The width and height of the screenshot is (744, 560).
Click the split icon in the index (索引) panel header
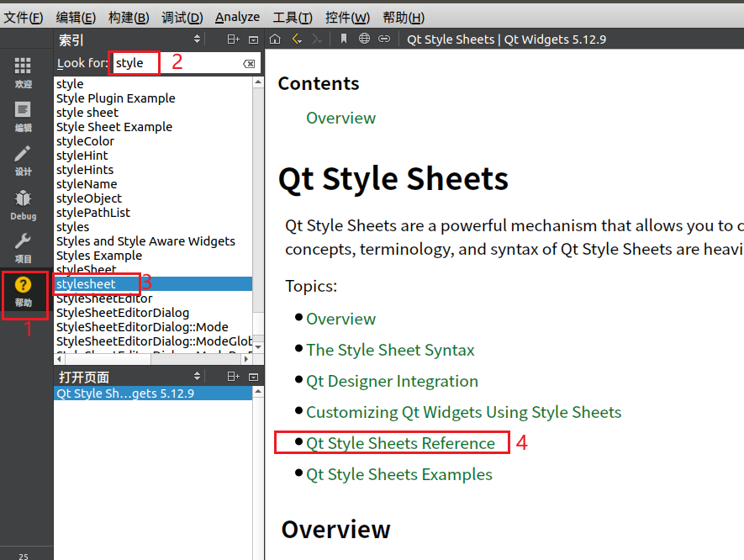[233, 40]
